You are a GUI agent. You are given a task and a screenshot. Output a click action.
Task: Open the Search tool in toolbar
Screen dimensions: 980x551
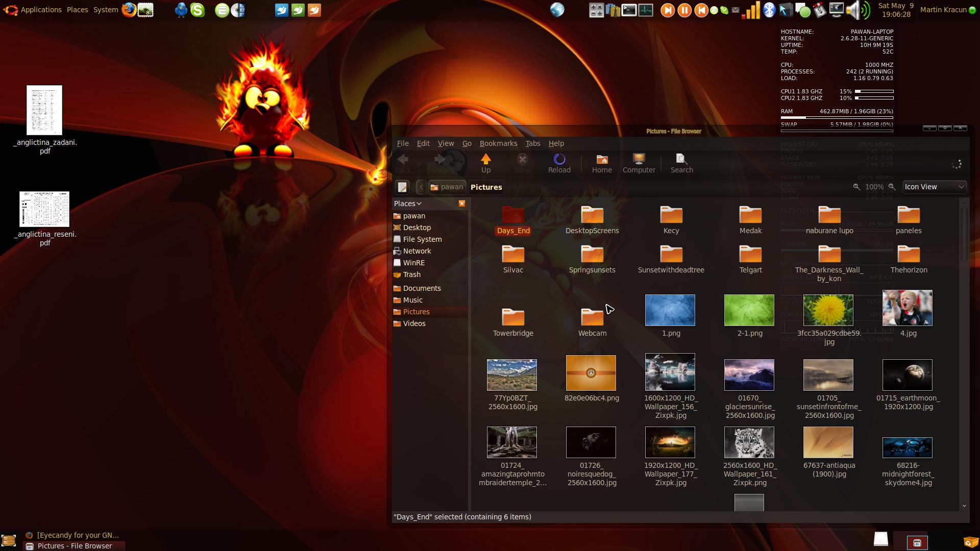[681, 163]
